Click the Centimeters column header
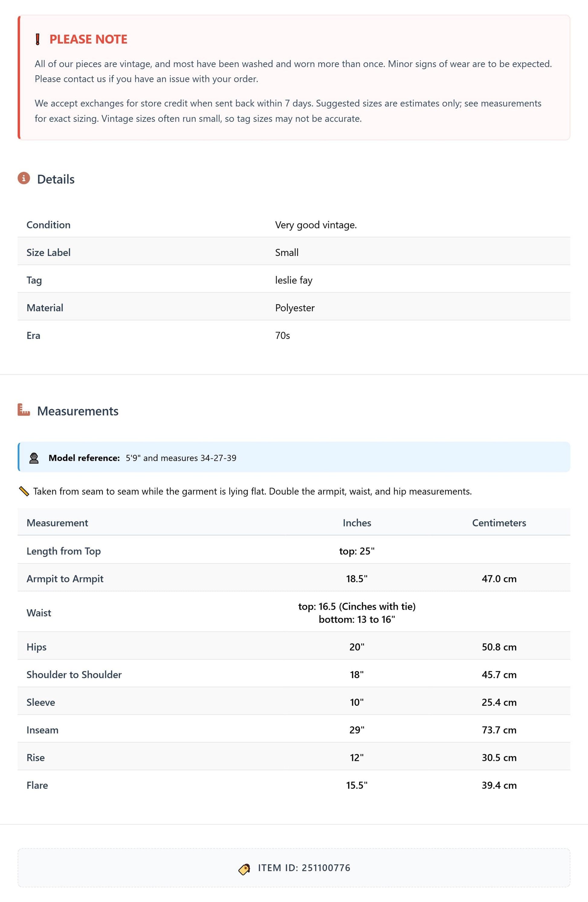The height and width of the screenshot is (902, 588). pyautogui.click(x=499, y=523)
